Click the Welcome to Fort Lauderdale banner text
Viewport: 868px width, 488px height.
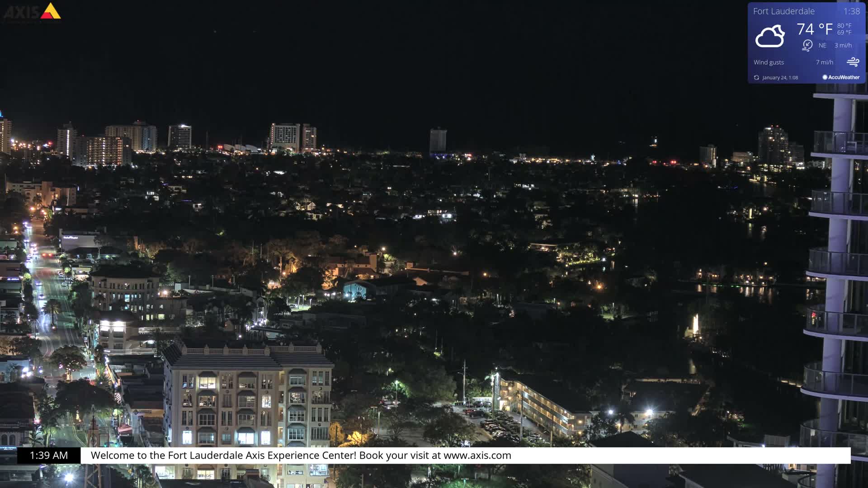pos(301,455)
